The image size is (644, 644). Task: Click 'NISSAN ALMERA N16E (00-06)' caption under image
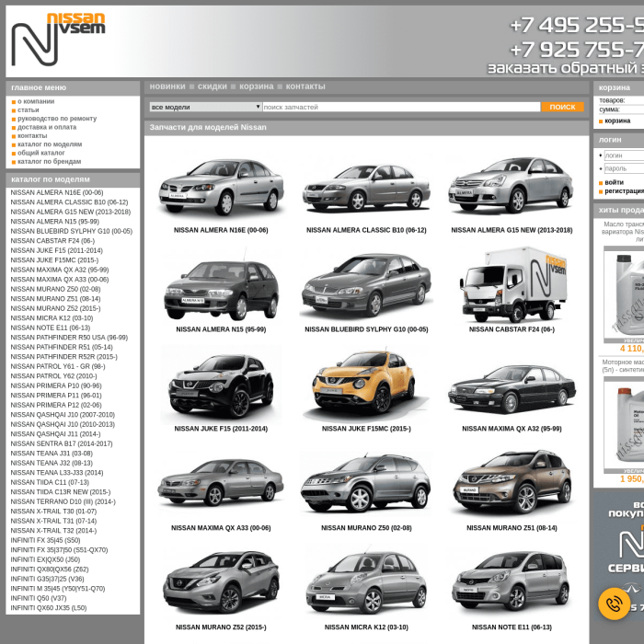pyautogui.click(x=221, y=230)
